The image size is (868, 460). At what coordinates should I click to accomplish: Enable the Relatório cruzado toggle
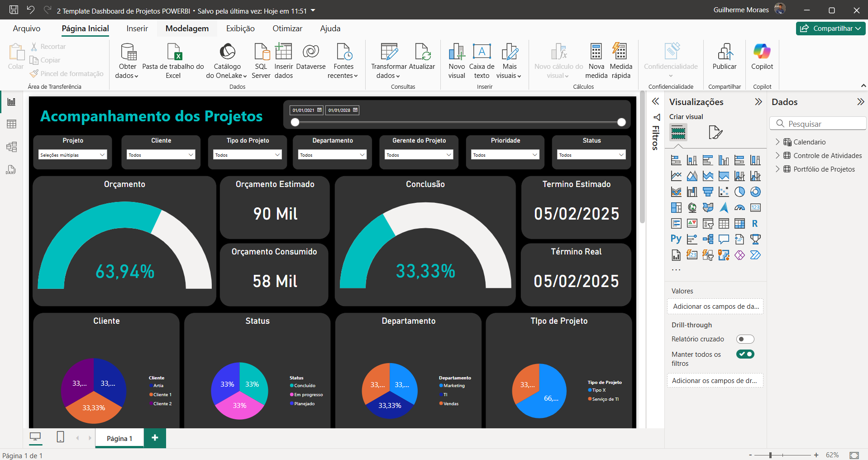tap(745, 339)
